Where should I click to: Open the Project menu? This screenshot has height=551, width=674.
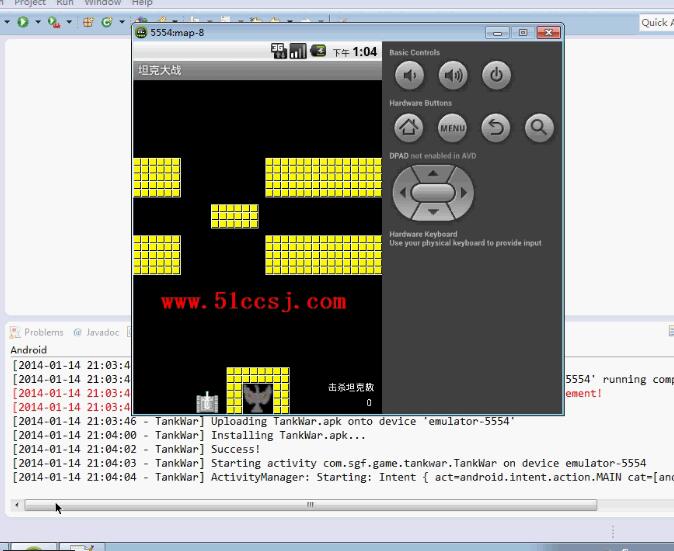[30, 3]
